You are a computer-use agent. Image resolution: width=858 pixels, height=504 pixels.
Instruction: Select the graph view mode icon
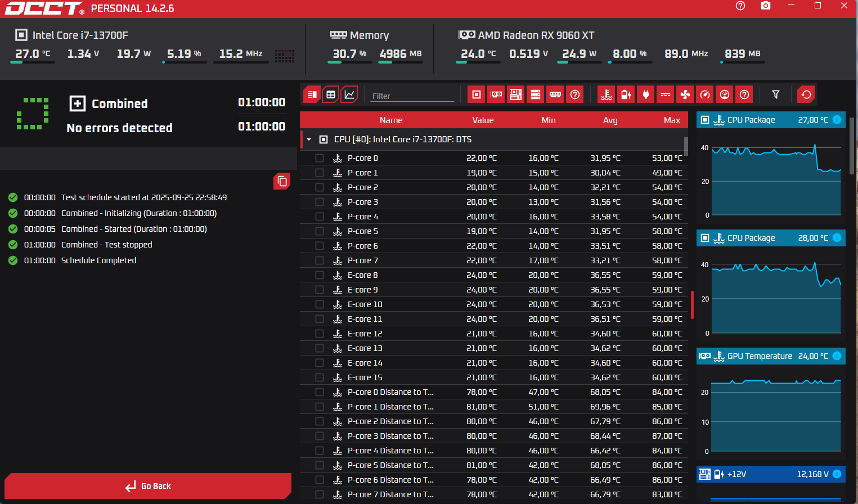pyautogui.click(x=349, y=94)
